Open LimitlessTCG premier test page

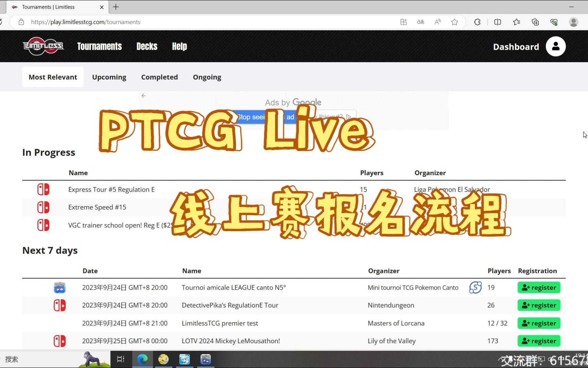220,323
